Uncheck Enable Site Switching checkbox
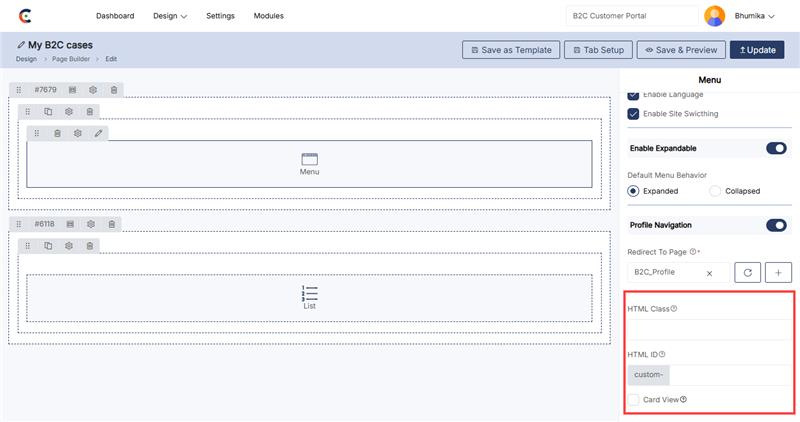Viewport: 800px width, 422px height. point(633,114)
